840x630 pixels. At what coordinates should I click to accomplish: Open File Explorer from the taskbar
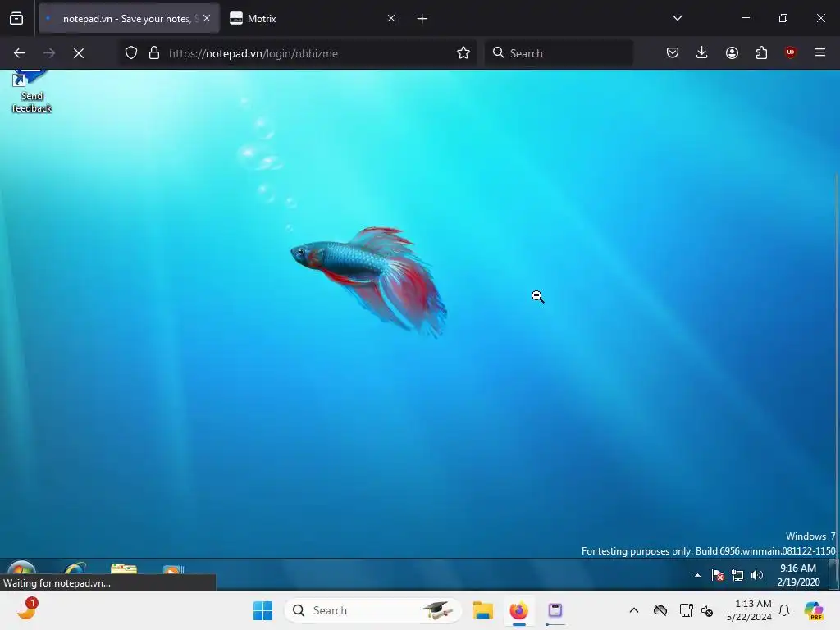coord(482,610)
